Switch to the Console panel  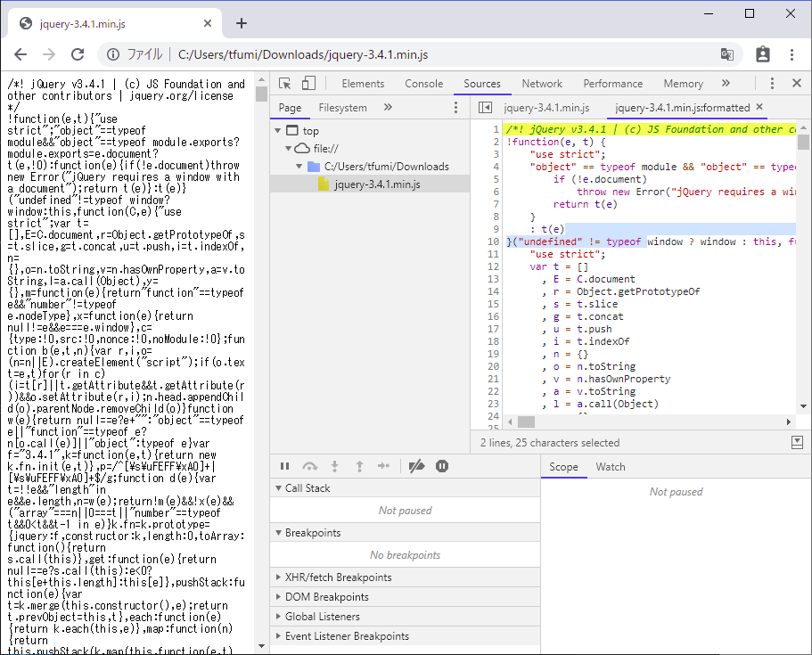click(424, 84)
